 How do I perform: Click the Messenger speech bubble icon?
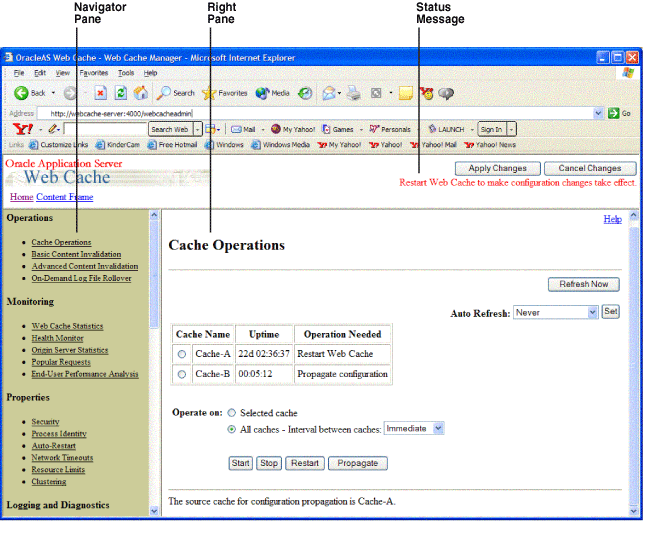(x=446, y=93)
